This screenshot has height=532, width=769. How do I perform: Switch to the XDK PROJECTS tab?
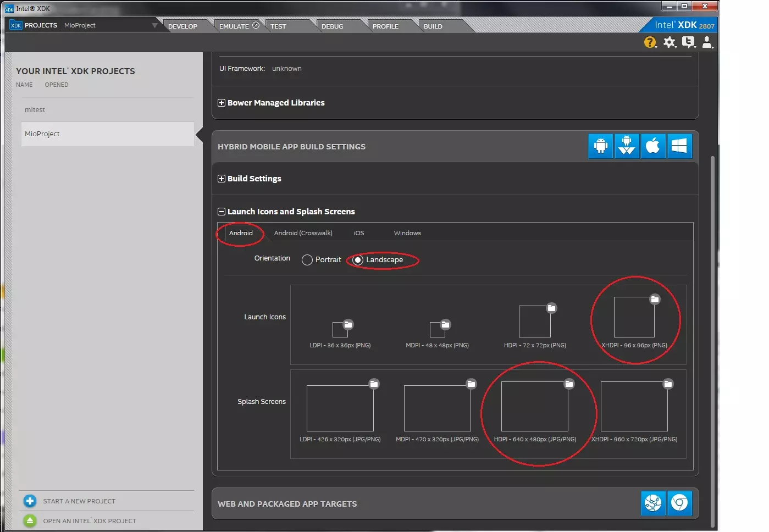click(34, 25)
